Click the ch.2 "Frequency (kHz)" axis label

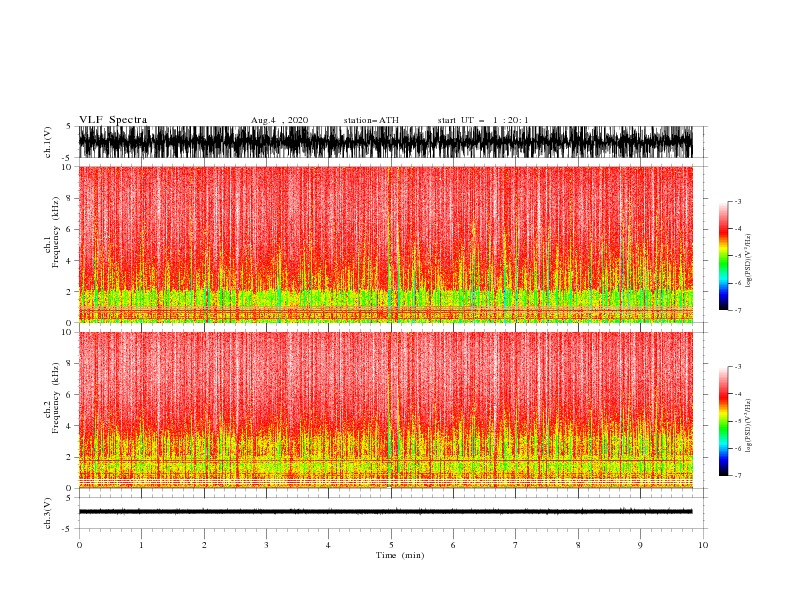(56, 398)
